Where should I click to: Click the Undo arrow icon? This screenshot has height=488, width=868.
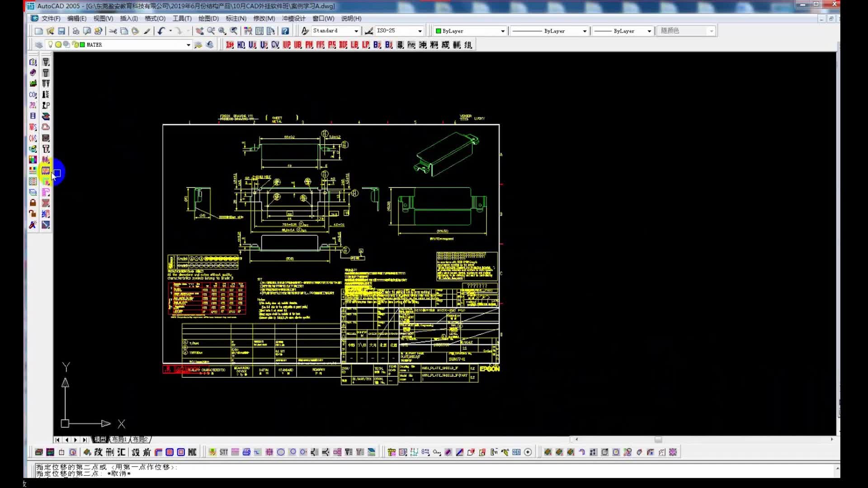coord(160,31)
